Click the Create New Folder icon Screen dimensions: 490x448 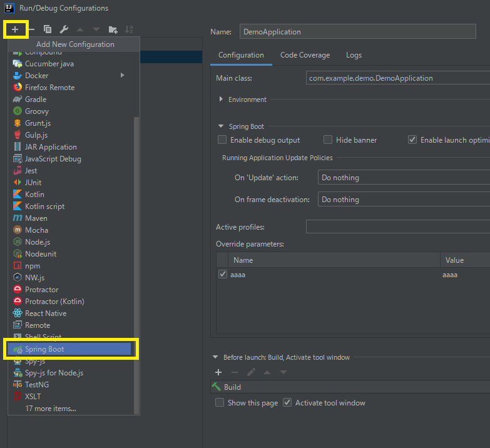click(113, 29)
